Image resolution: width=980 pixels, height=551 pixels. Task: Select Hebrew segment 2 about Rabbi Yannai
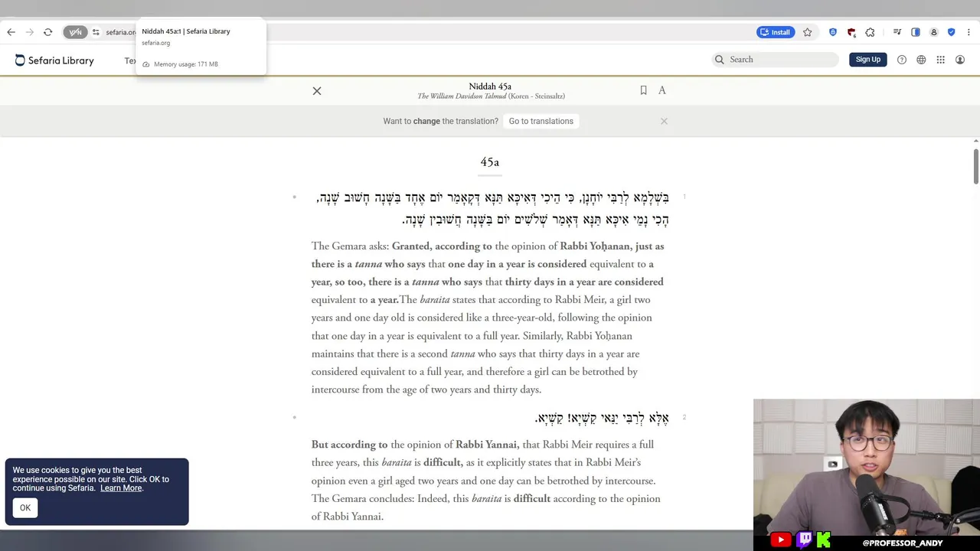click(602, 418)
